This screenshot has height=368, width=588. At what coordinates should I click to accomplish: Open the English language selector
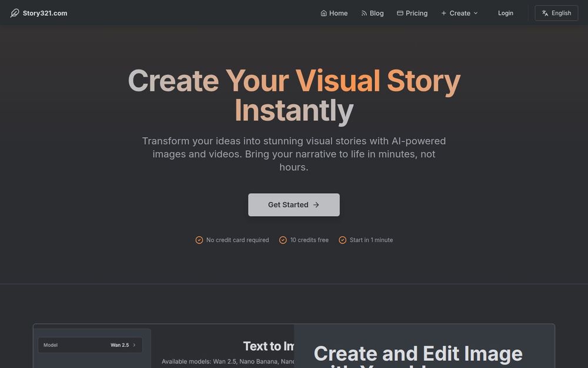[x=556, y=13]
